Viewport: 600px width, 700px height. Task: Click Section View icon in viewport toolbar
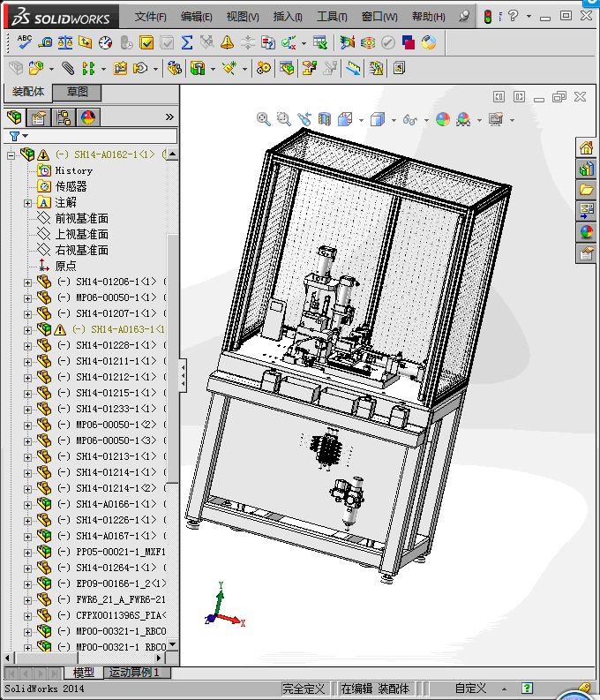tap(325, 119)
